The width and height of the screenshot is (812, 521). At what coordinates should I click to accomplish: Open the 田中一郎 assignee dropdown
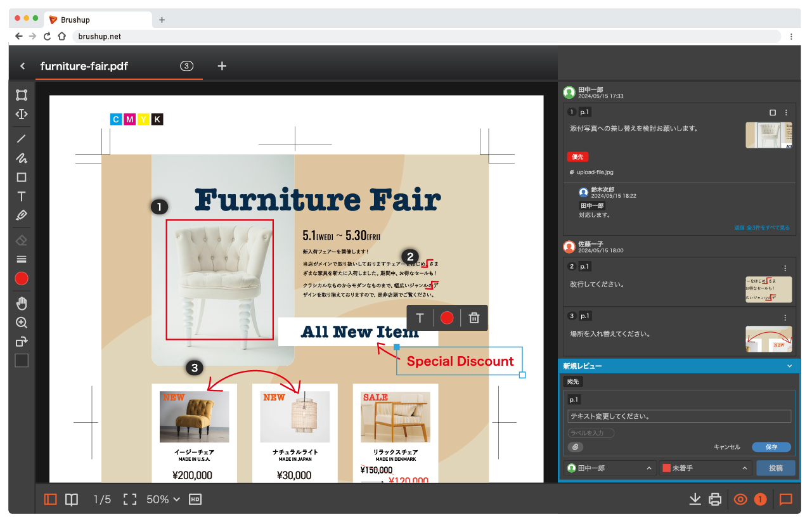coord(609,468)
